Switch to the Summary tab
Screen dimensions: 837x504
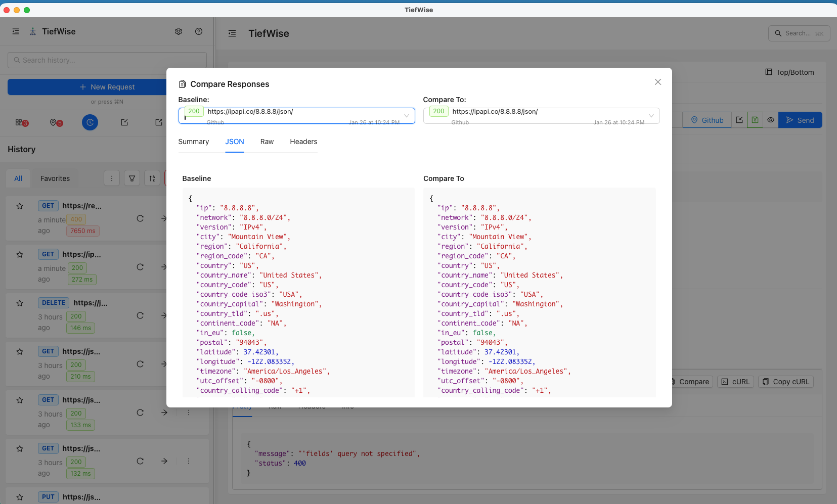tap(194, 142)
